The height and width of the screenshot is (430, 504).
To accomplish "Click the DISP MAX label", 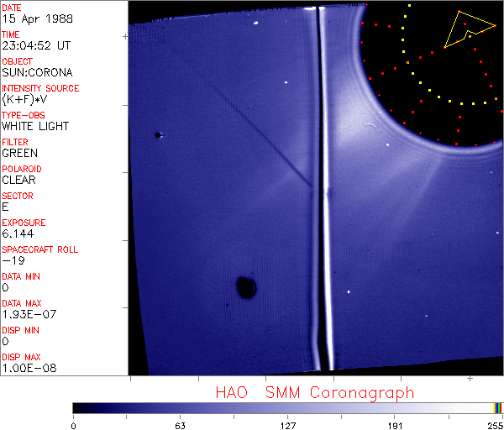I will pyautogui.click(x=21, y=357).
